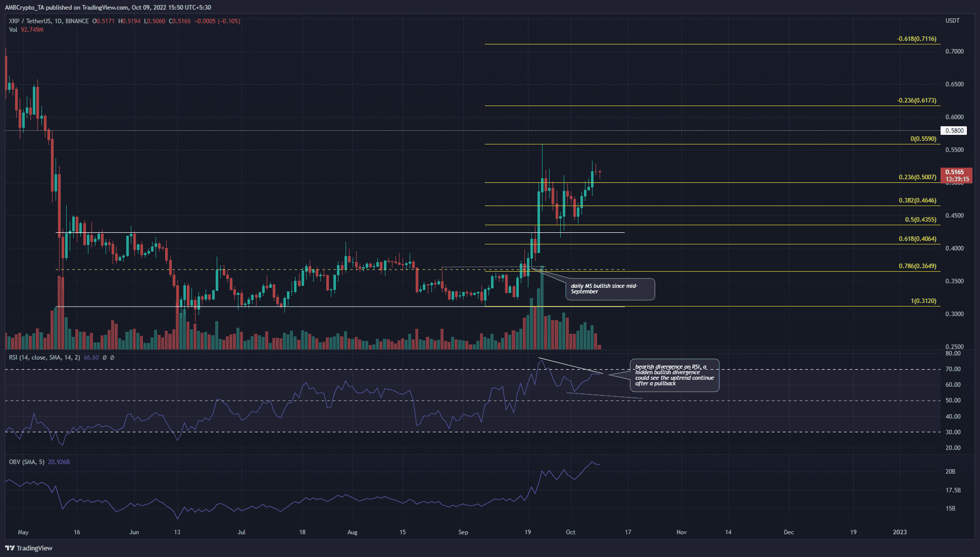980x557 pixels.
Task: Click the 0.4000 price axis tick
Action: click(954, 248)
